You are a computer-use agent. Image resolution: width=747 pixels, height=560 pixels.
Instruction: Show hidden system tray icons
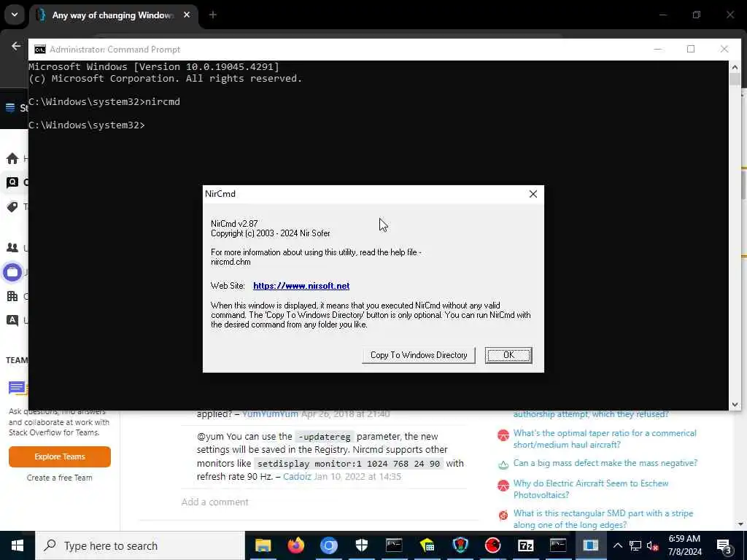(618, 545)
